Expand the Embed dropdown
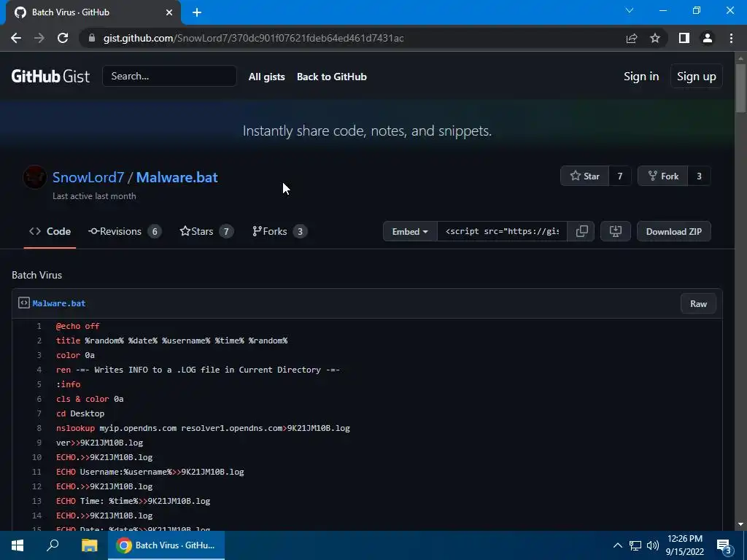The width and height of the screenshot is (747, 560). tap(410, 231)
